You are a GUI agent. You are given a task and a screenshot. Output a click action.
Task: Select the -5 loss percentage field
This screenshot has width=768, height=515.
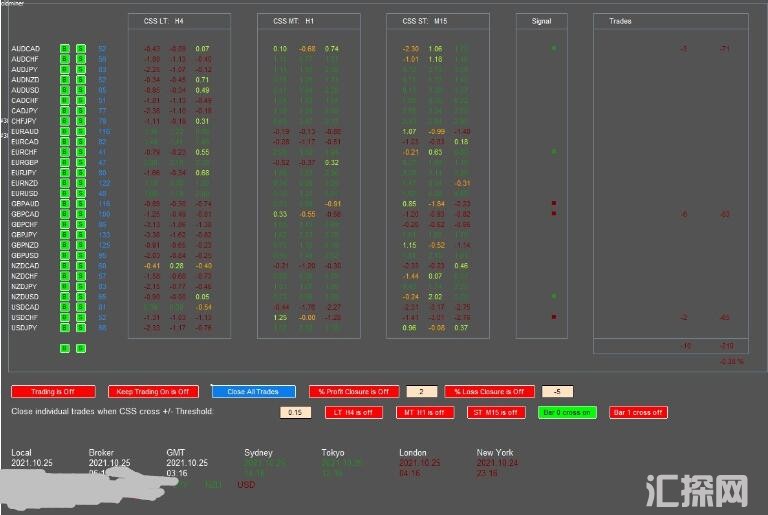click(x=557, y=391)
